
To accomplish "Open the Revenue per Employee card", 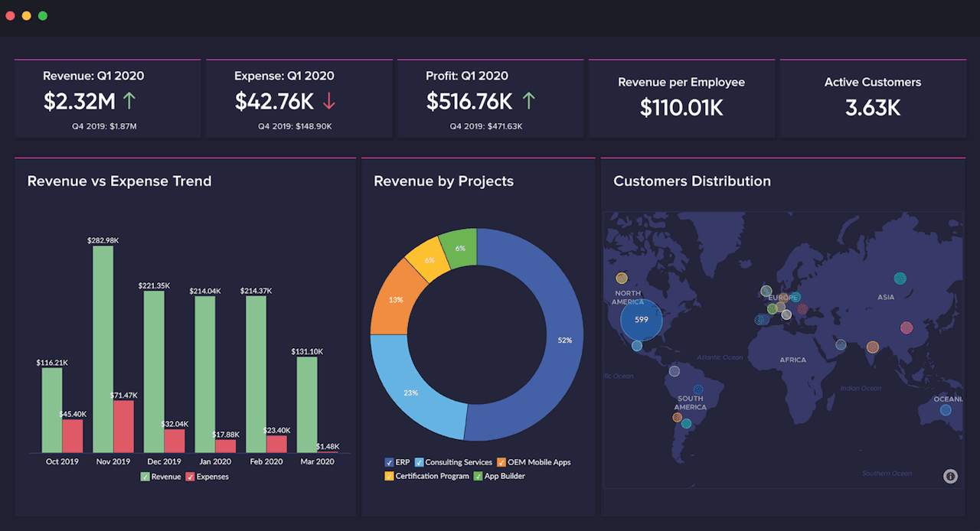I will [x=681, y=98].
